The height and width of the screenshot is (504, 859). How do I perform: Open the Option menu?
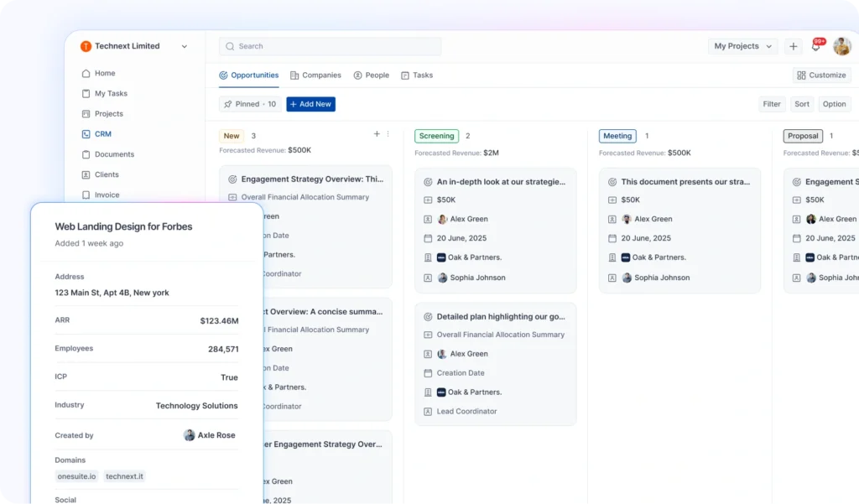pos(834,104)
